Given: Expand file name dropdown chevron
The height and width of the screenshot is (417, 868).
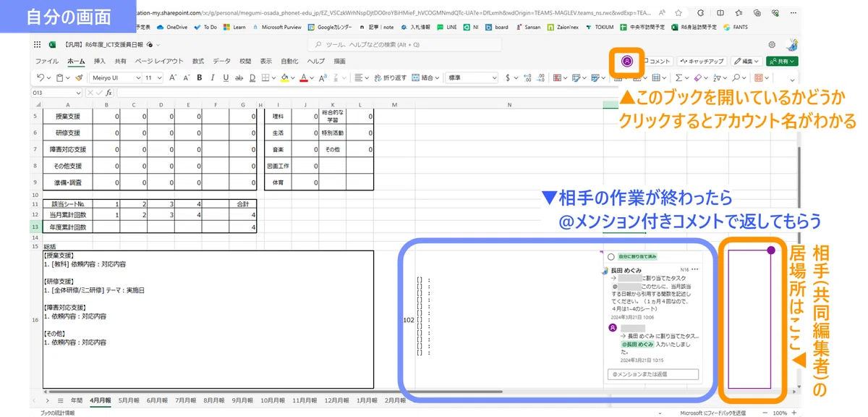Looking at the screenshot, I should 158,45.
